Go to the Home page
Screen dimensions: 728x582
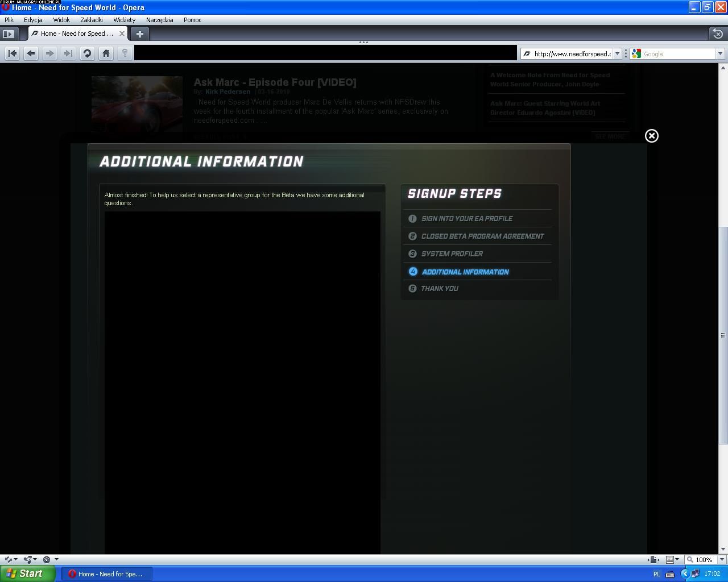106,53
